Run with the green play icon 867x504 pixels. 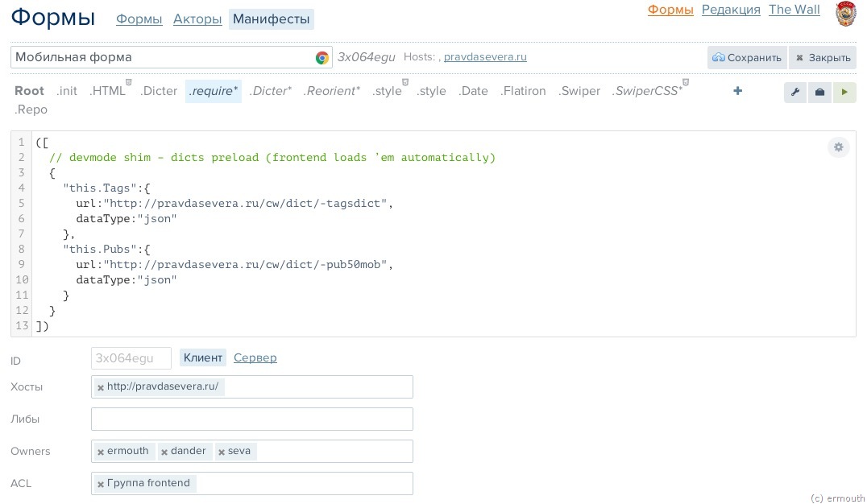(x=844, y=92)
